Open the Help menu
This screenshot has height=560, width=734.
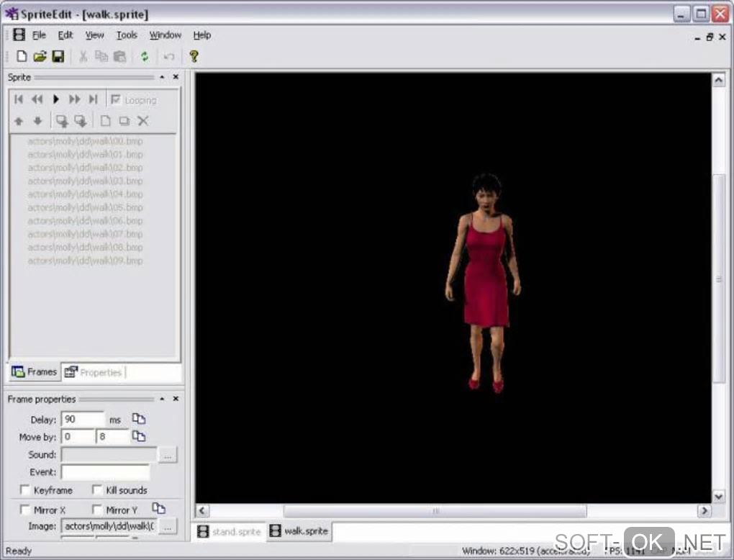pyautogui.click(x=201, y=35)
